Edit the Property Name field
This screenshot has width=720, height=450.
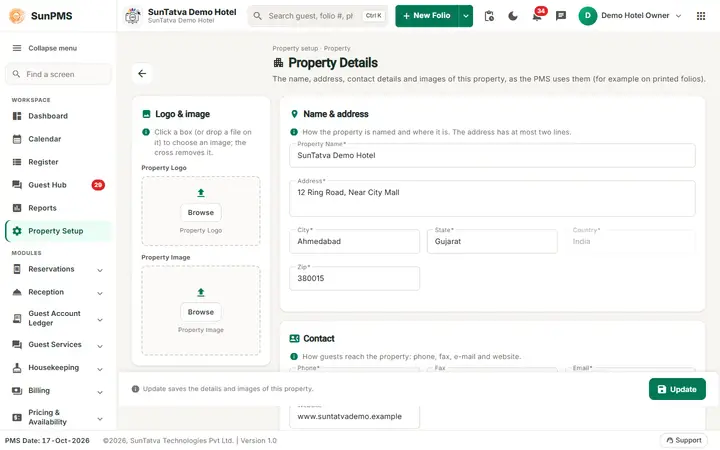coord(492,156)
